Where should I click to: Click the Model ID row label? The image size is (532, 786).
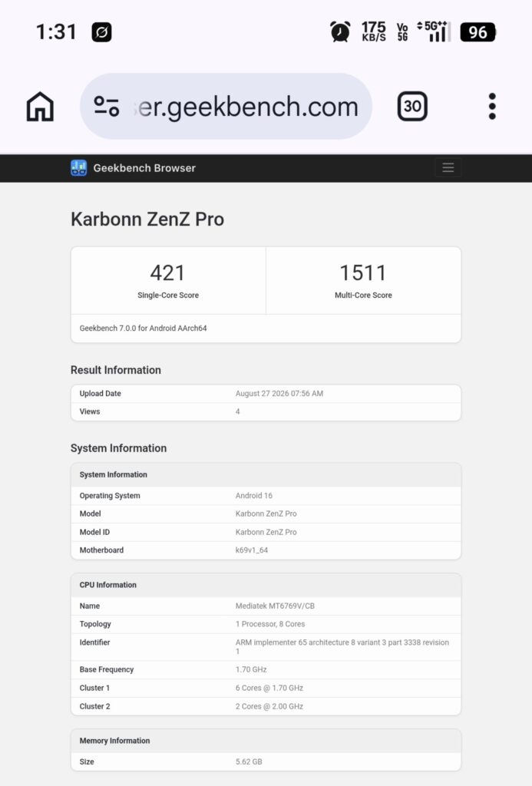(x=94, y=533)
